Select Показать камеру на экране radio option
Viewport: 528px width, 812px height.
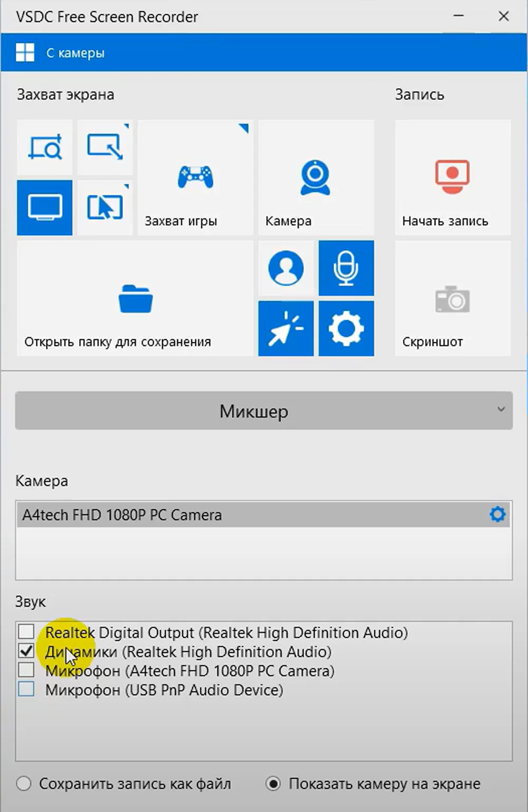273,783
